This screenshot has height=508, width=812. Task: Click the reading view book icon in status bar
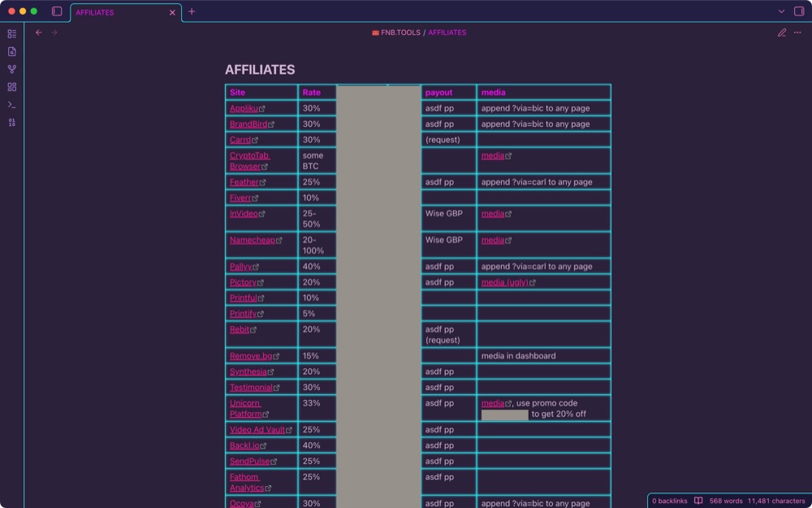click(698, 501)
